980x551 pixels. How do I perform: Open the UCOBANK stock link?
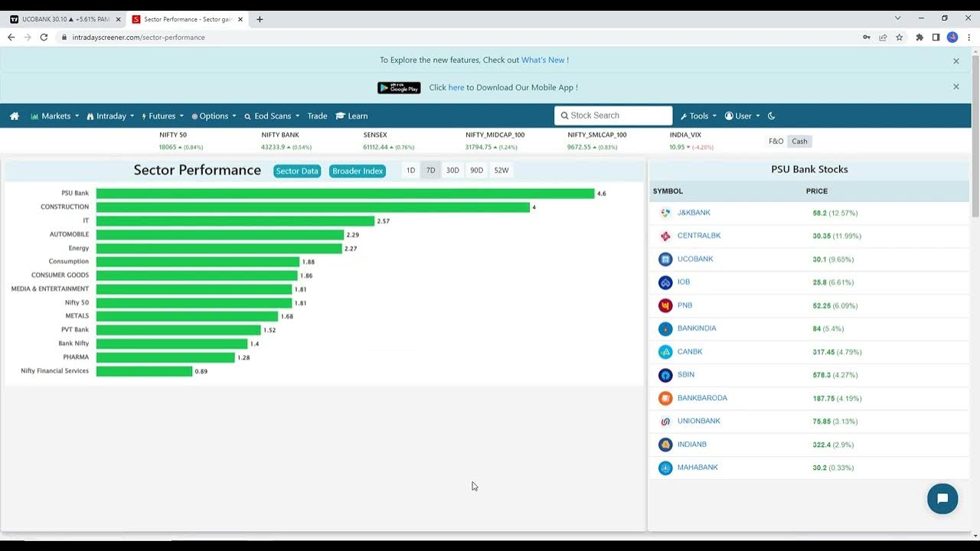(695, 259)
